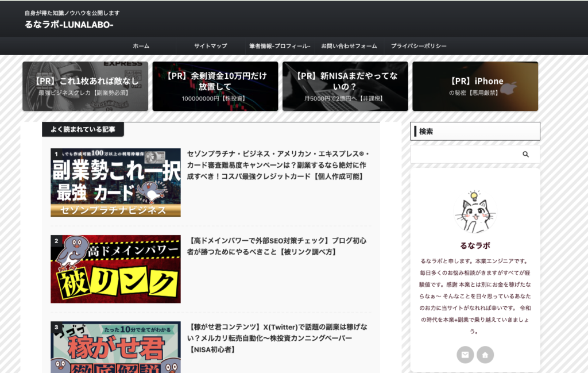Click the search magnifying glass icon
Screen dimensions: 588x373
point(525,155)
